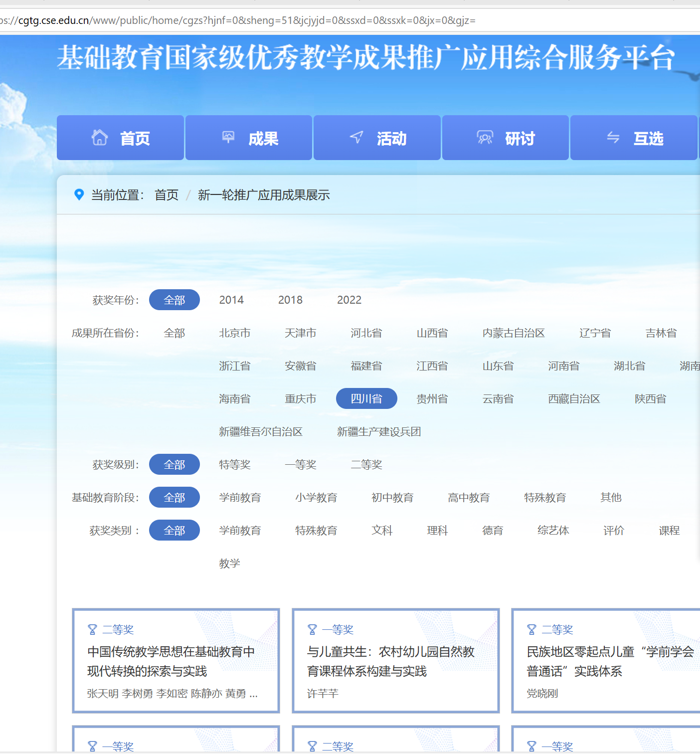The image size is (700, 754).
Task: Filter province by 云南省
Action: pos(498,398)
